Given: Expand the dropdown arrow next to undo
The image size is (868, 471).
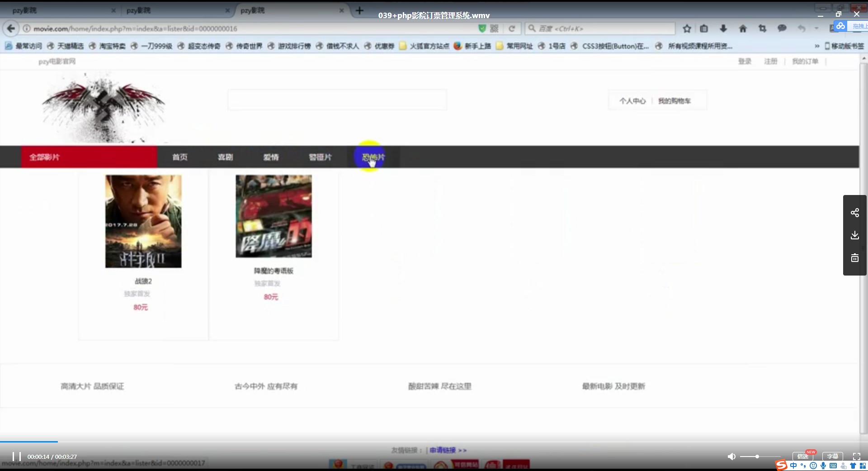Looking at the screenshot, I should click(816, 29).
